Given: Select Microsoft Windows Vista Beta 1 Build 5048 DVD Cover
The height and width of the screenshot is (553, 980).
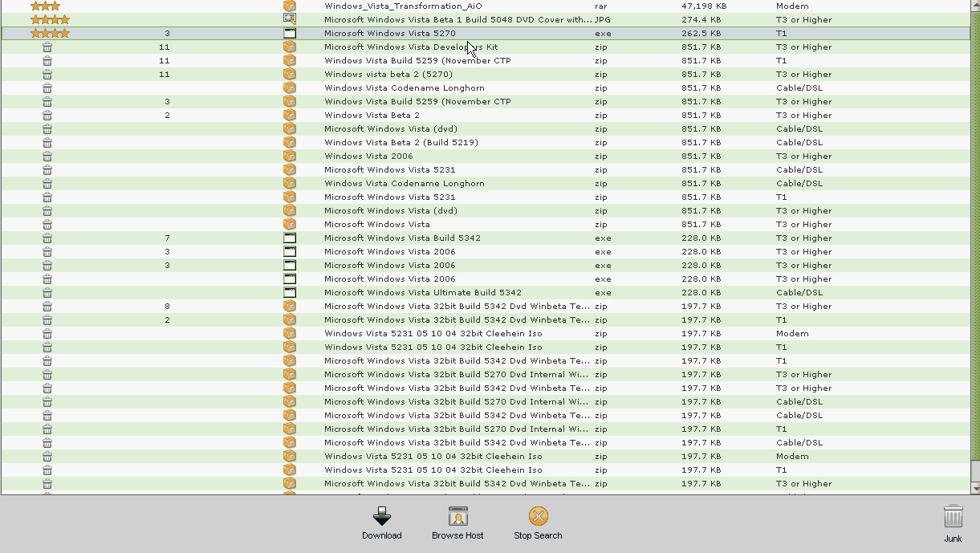Looking at the screenshot, I should point(458,19).
